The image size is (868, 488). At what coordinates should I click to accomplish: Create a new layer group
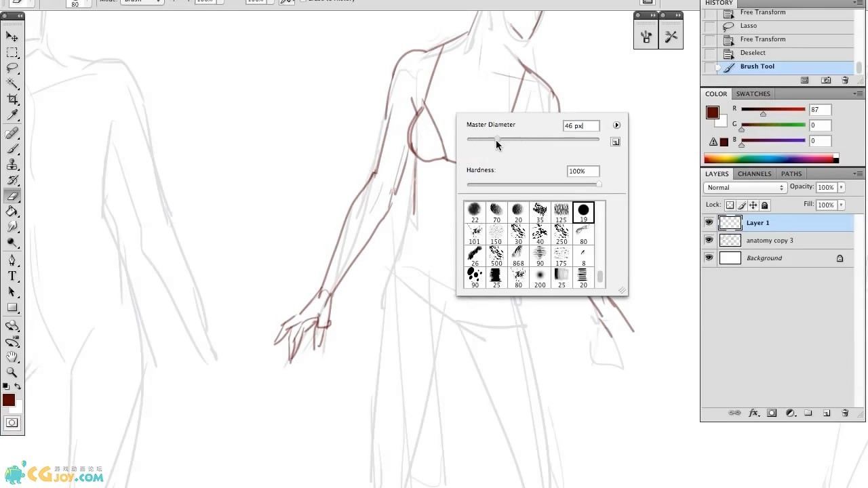pyautogui.click(x=808, y=413)
